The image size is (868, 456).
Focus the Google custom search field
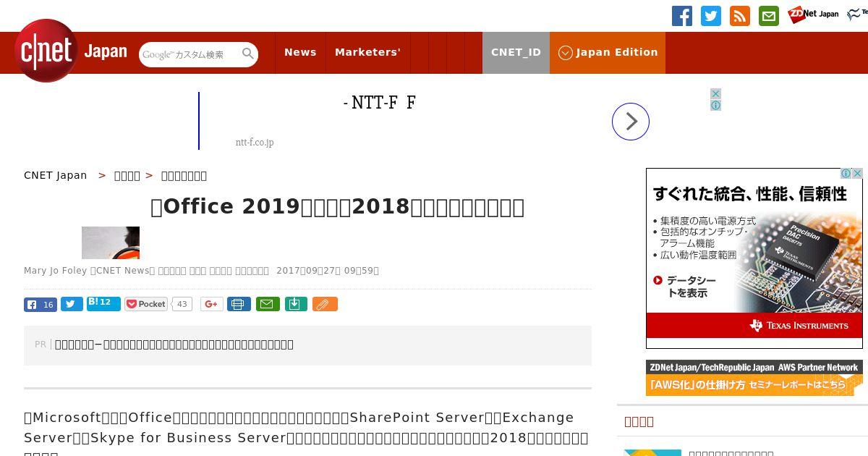click(190, 54)
